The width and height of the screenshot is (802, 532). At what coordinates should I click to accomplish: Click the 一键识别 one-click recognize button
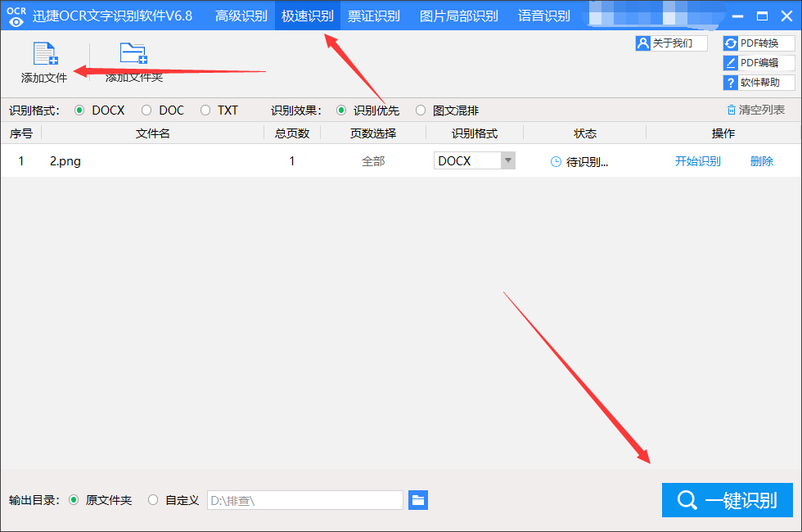click(728, 500)
